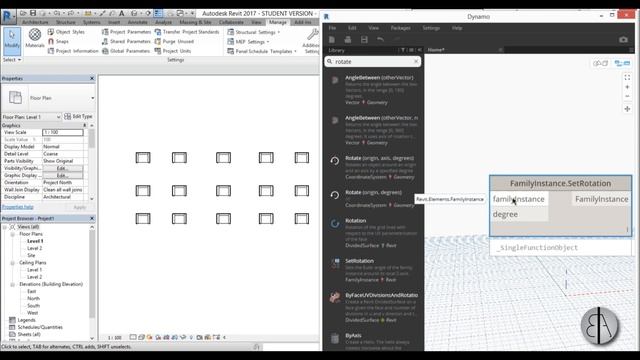Select SetRotation in library results
The image size is (640, 360).
pyautogui.click(x=373, y=270)
